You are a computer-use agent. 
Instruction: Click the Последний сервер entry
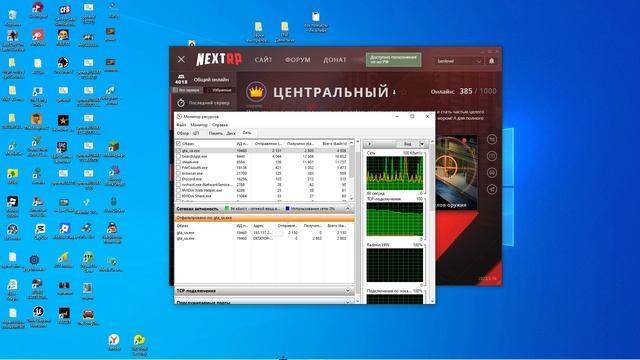203,103
